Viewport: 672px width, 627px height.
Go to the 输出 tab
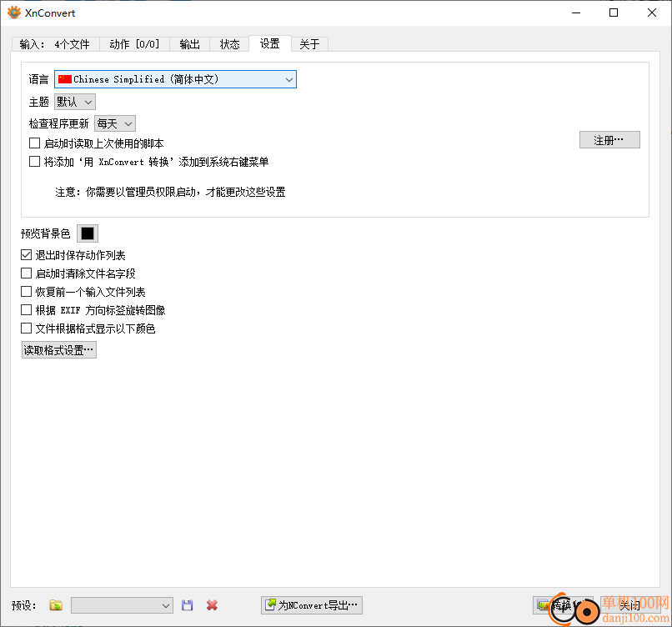click(x=189, y=44)
